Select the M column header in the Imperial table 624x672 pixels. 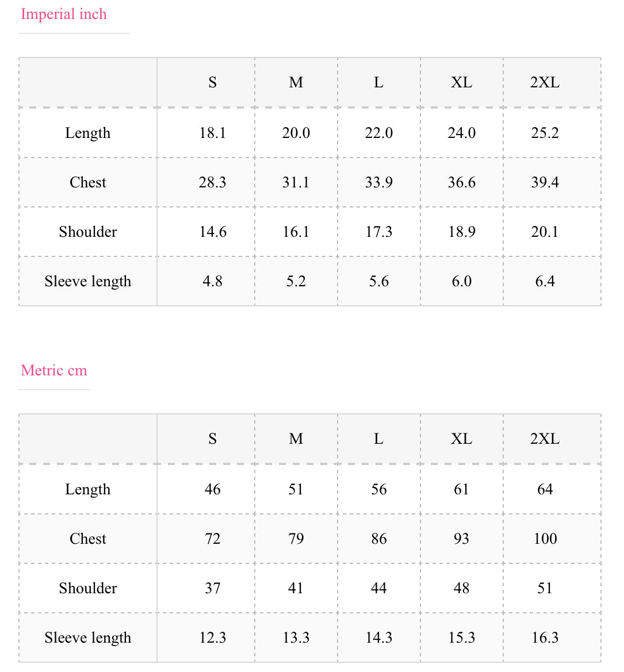click(x=296, y=83)
